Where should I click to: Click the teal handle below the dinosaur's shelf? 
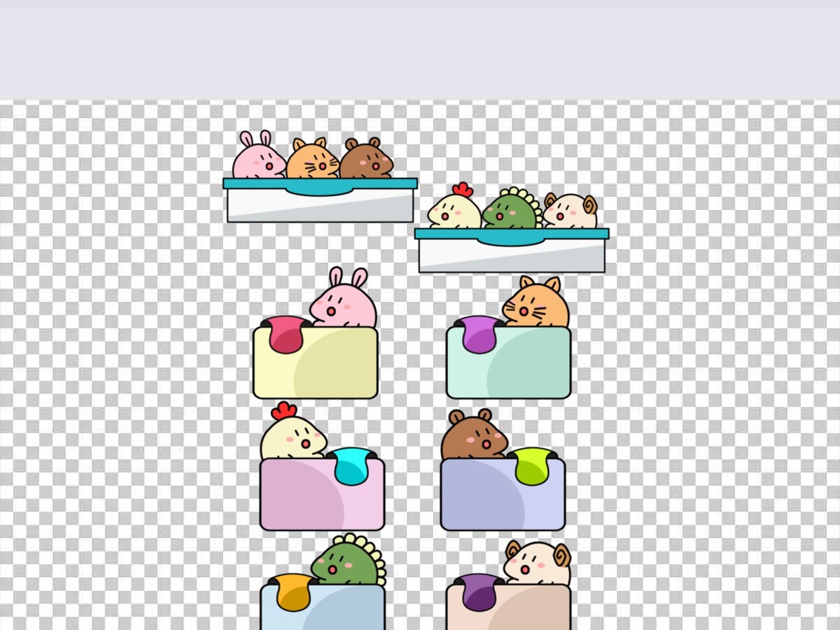(512, 238)
